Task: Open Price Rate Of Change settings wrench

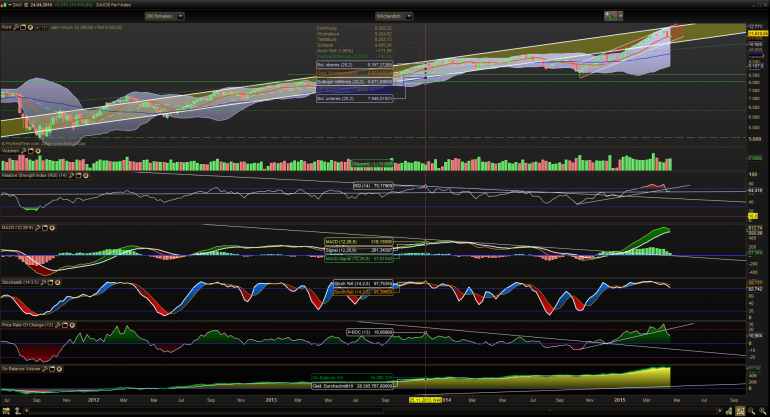Action: click(x=58, y=325)
